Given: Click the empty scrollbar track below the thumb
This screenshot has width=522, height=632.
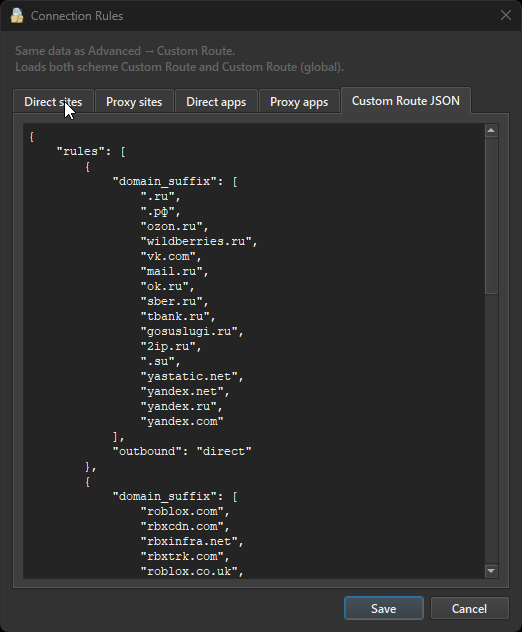Looking at the screenshot, I should (x=491, y=429).
